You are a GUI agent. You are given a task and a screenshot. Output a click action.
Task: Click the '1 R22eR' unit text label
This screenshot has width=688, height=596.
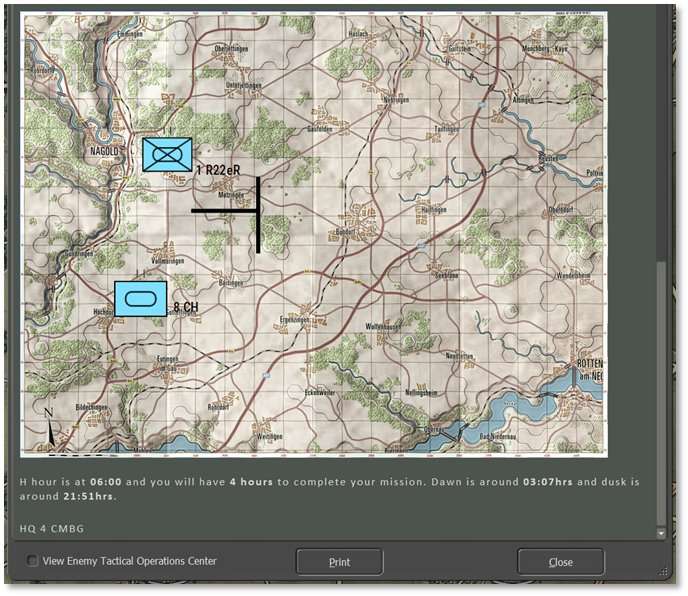[220, 171]
